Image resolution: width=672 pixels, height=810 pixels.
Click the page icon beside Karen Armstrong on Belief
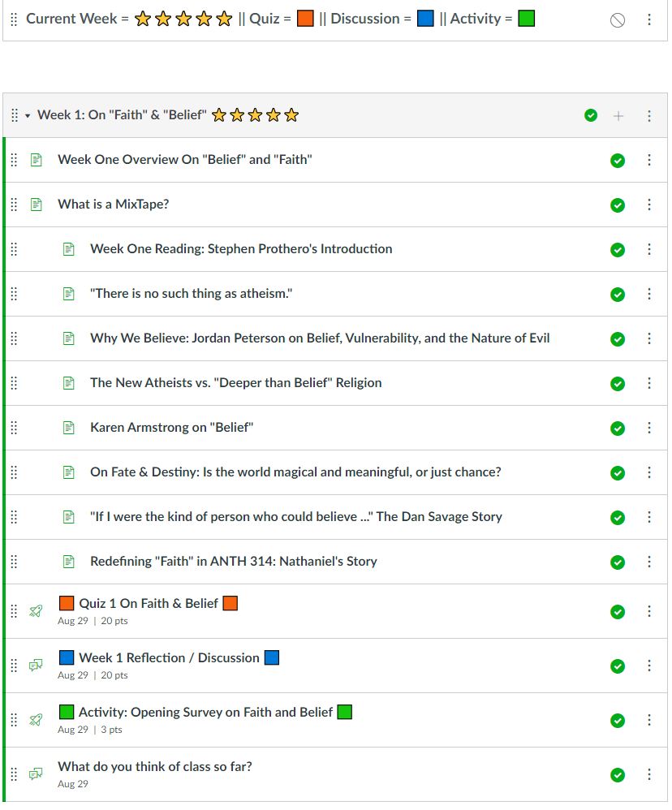coord(69,428)
